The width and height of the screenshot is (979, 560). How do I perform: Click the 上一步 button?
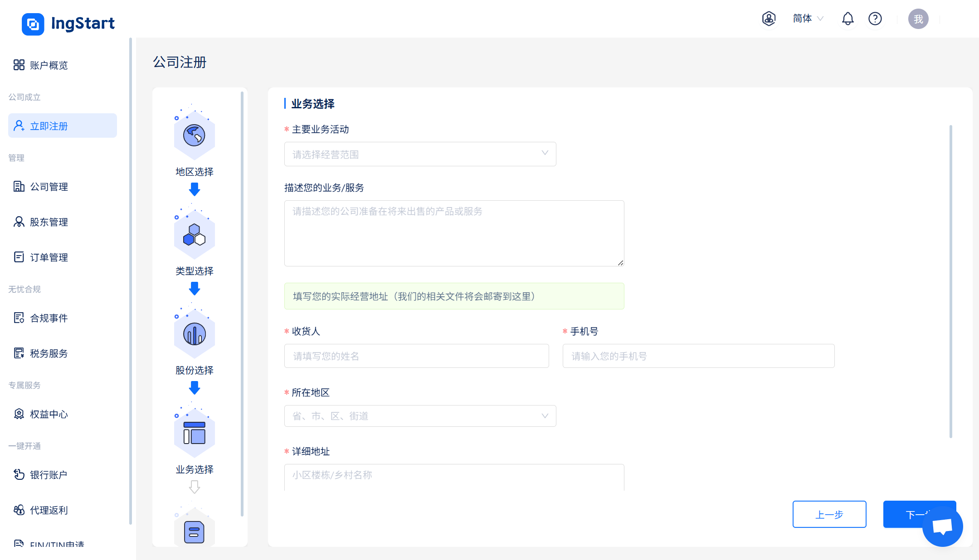pos(829,514)
